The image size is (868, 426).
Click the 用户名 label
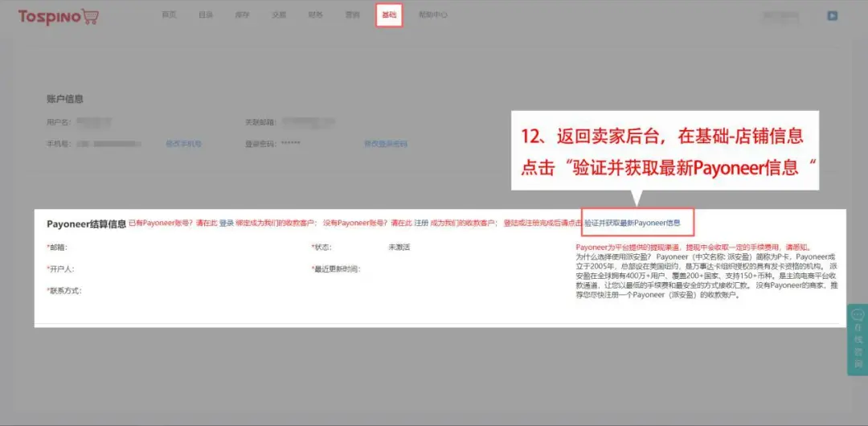[59, 122]
